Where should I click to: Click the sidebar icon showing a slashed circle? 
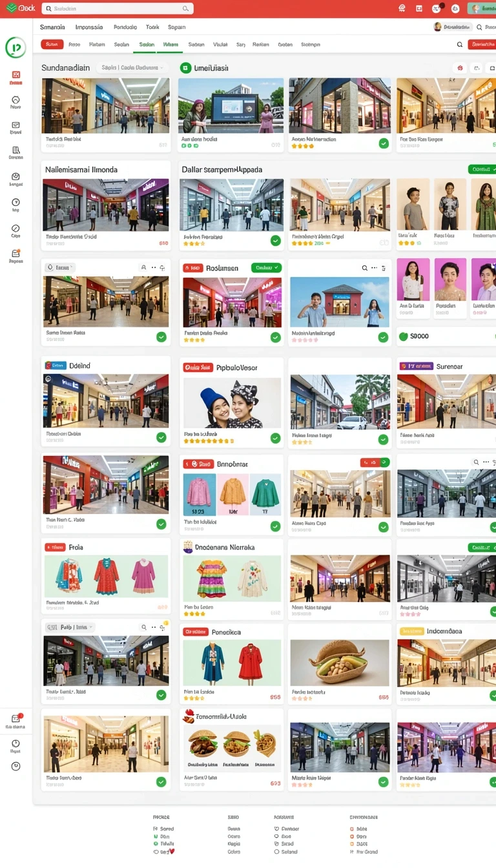click(x=15, y=228)
